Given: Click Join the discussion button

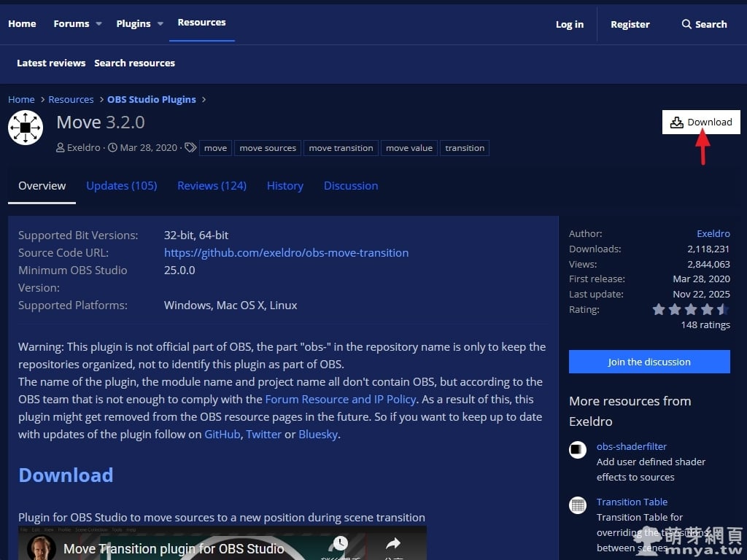Looking at the screenshot, I should point(649,362).
